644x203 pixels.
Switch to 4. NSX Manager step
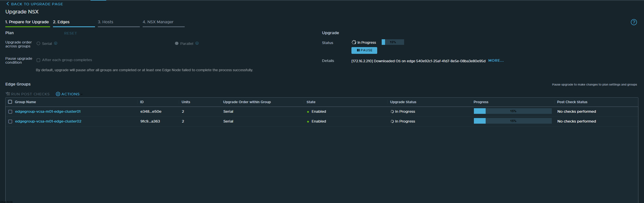pos(158,22)
